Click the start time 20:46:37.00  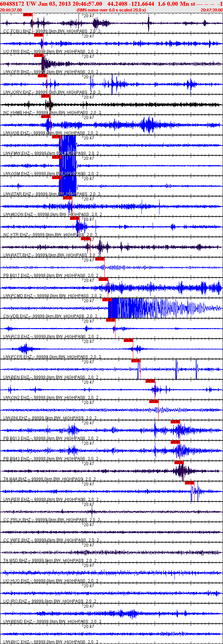[11, 10]
